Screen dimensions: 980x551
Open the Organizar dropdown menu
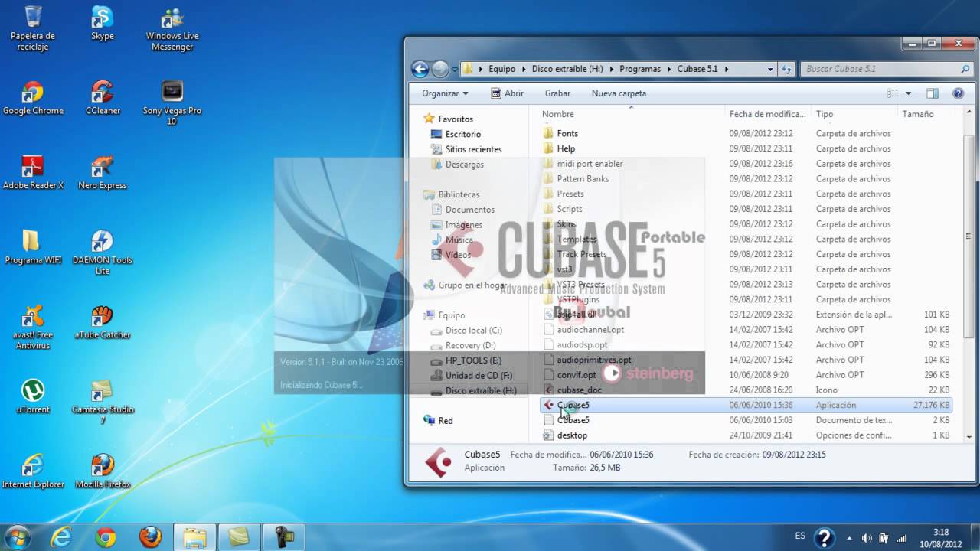[x=444, y=93]
